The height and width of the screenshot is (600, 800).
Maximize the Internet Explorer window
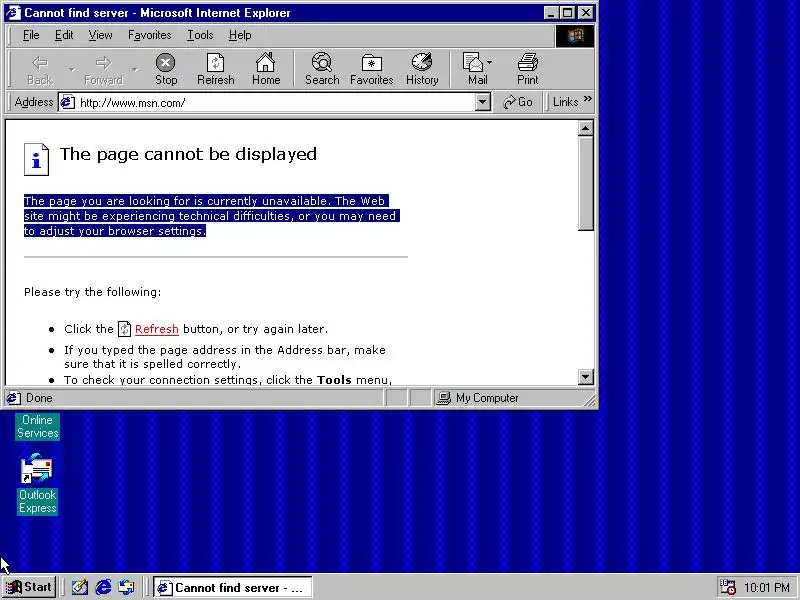[x=567, y=13]
